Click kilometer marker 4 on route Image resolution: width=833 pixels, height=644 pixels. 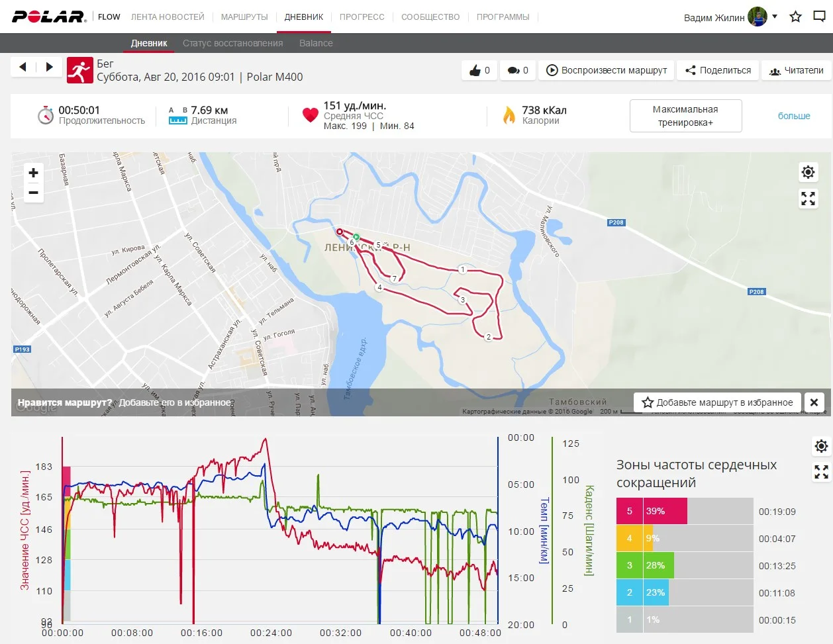click(379, 287)
